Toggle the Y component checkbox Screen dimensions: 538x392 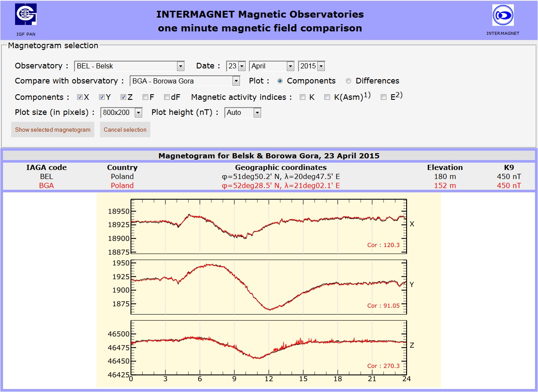tap(102, 97)
